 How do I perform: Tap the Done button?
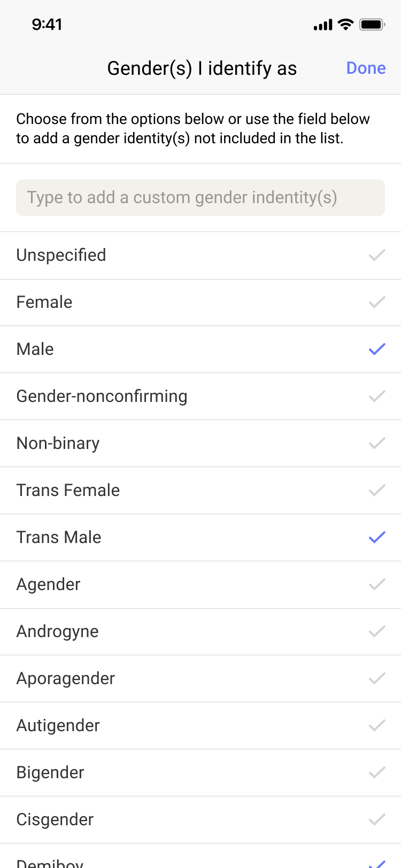(x=366, y=68)
